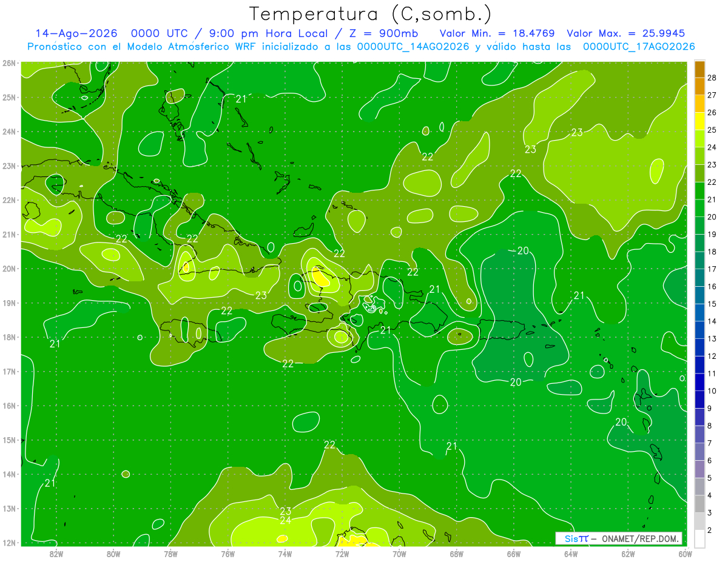The image size is (728, 562).
Task: Click the 72W longitude axis label
Action: click(342, 553)
